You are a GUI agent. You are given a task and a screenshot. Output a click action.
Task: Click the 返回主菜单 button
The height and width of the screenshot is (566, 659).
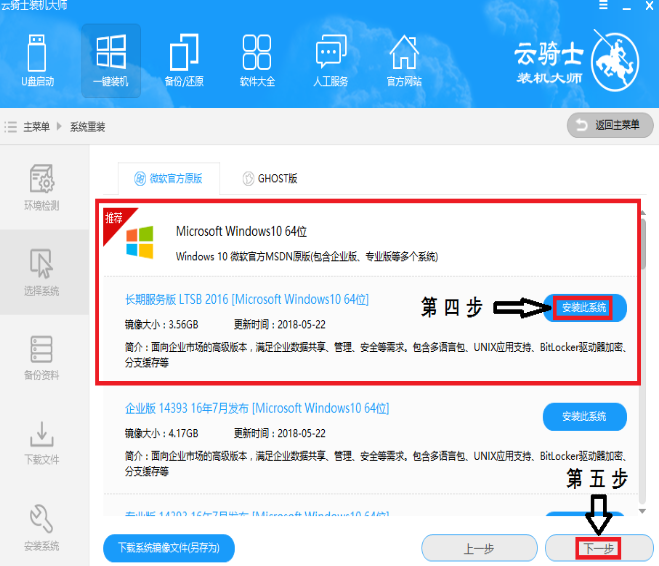[610, 125]
